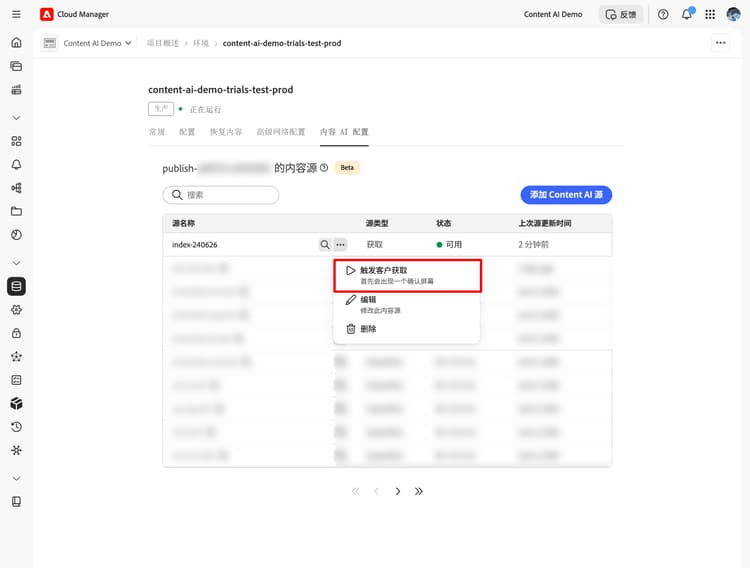
Task: Collapse the second sidebar section chevron
Action: coord(16,263)
